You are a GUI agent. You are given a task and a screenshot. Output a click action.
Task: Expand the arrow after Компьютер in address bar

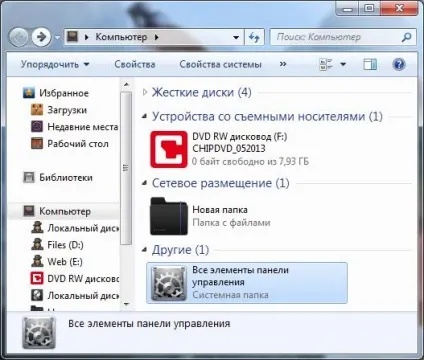pyautogui.click(x=156, y=37)
